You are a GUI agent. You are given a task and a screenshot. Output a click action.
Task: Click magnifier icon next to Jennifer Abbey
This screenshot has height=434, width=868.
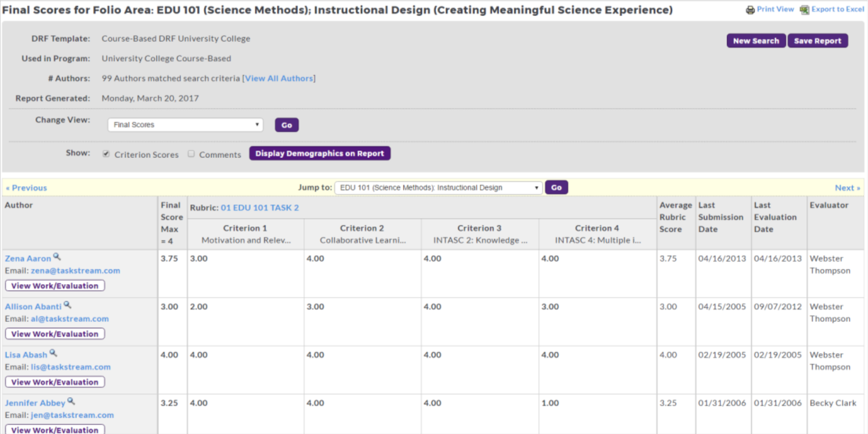pos(71,401)
